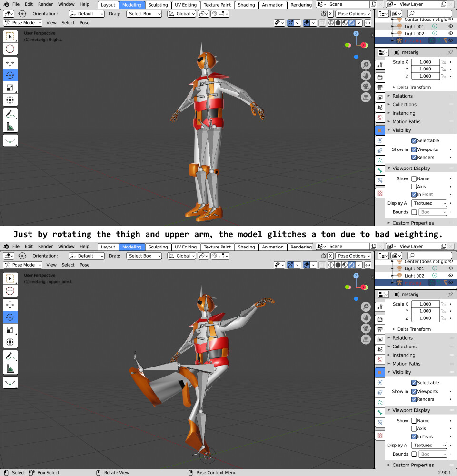Click the Scale X value slider
Viewport: 457px width, 476px height.
[x=425, y=62]
